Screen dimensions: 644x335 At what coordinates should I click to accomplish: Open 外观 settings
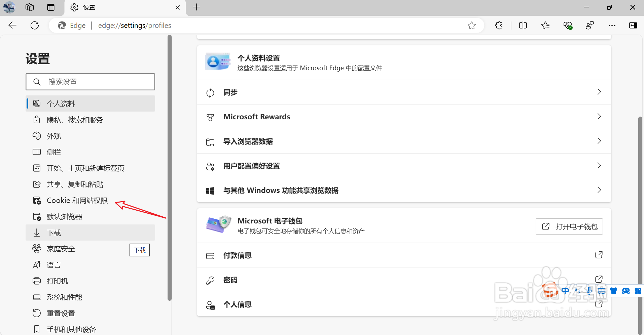point(90,136)
